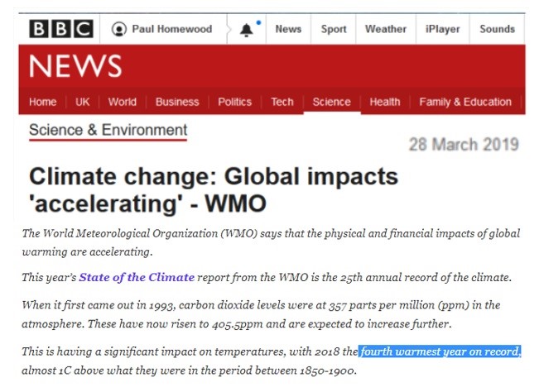
Task: Open the Health section tab
Action: (385, 102)
